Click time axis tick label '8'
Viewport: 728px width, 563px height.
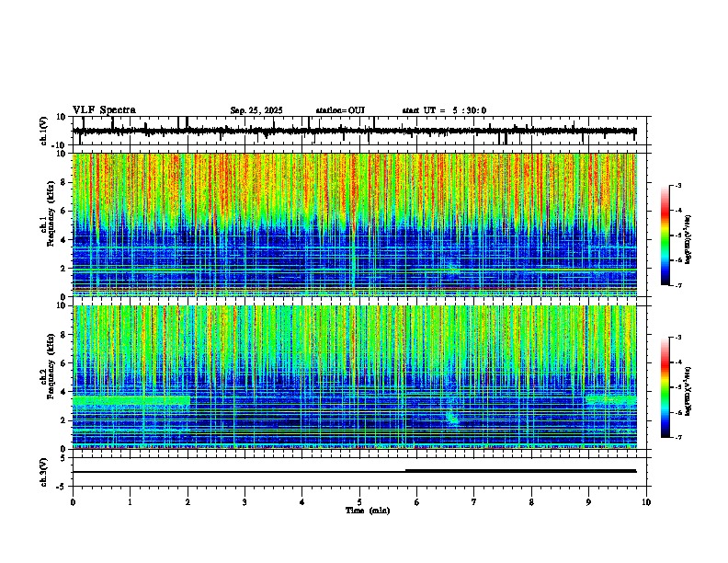click(x=531, y=501)
